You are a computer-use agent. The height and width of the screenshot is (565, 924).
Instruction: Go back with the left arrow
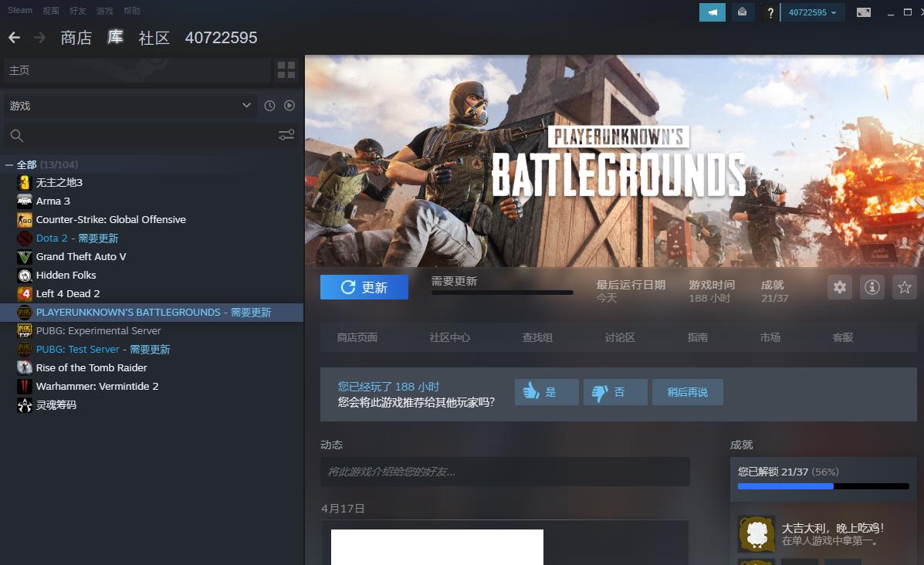[14, 38]
